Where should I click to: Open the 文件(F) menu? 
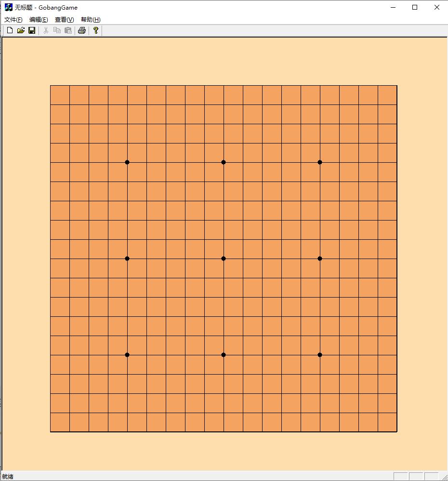click(x=13, y=20)
